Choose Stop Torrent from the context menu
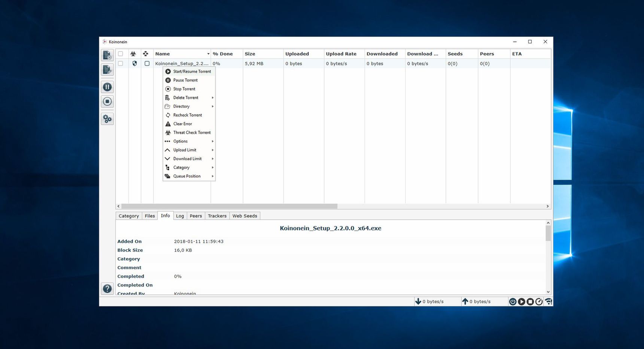This screenshot has width=644, height=349. click(189, 89)
